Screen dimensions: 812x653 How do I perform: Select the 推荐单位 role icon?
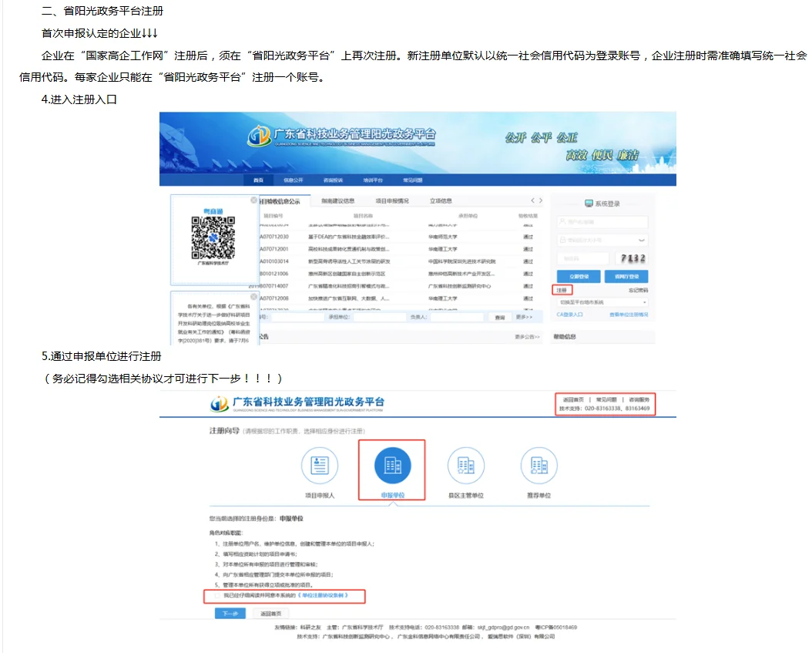click(x=539, y=463)
